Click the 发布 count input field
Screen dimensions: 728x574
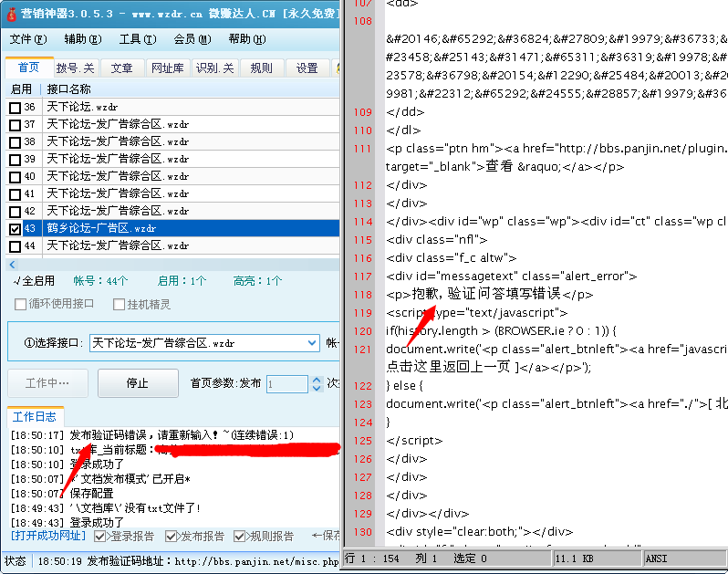(x=287, y=384)
